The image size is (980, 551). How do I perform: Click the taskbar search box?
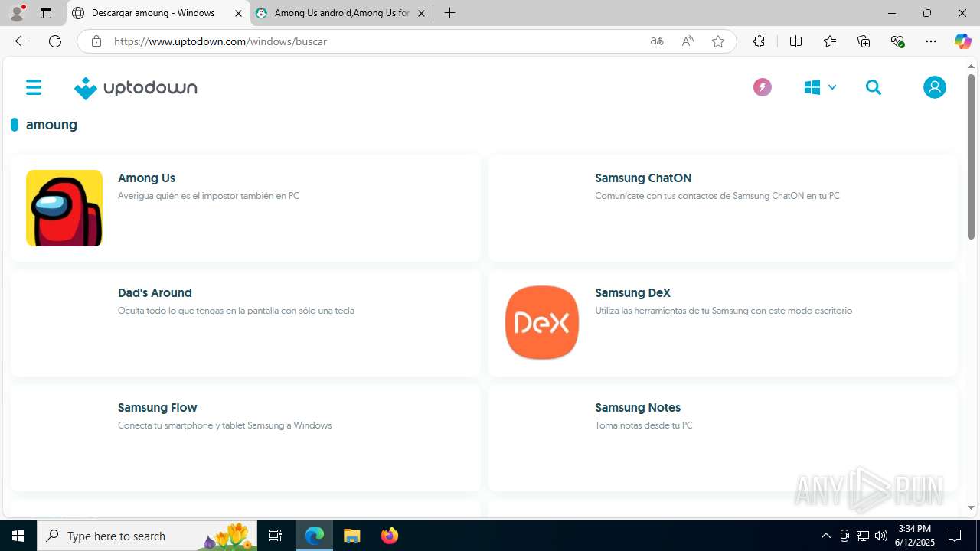tap(148, 536)
